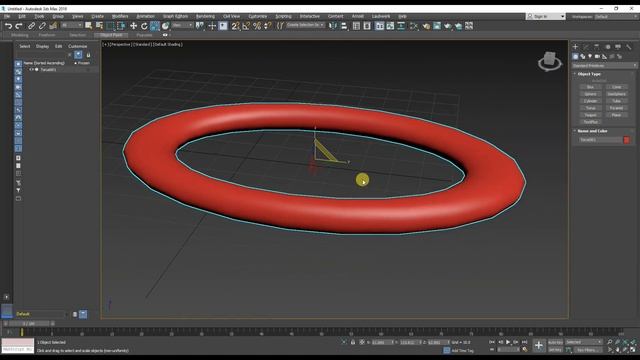640x360 pixels.
Task: Click the Torus primitive button
Action: tap(591, 108)
